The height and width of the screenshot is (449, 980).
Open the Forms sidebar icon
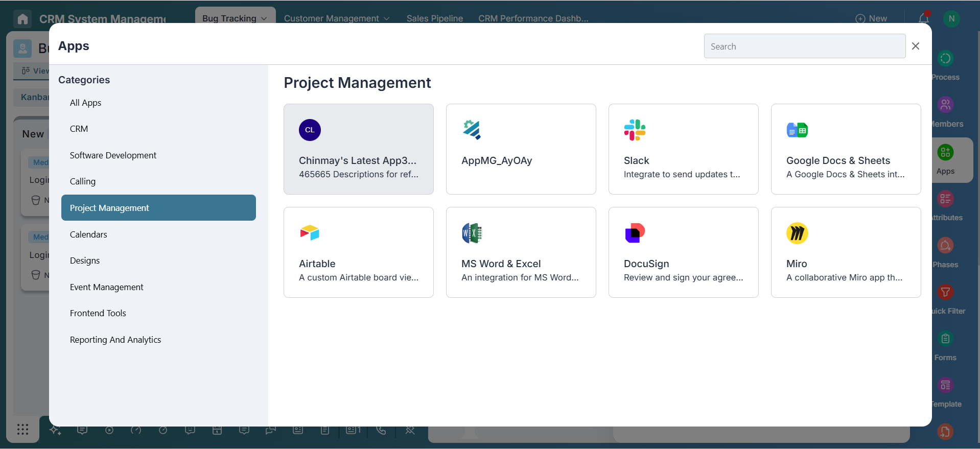[x=945, y=339]
